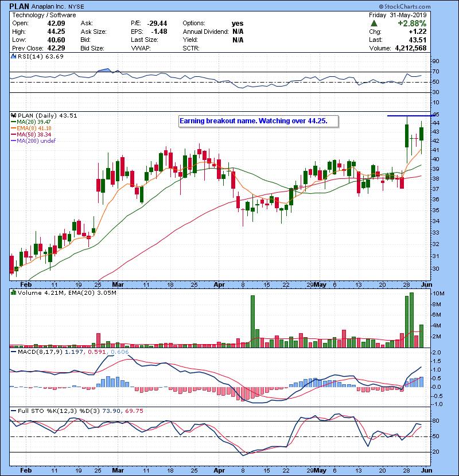Click the MACD value 1.197

click(74, 352)
